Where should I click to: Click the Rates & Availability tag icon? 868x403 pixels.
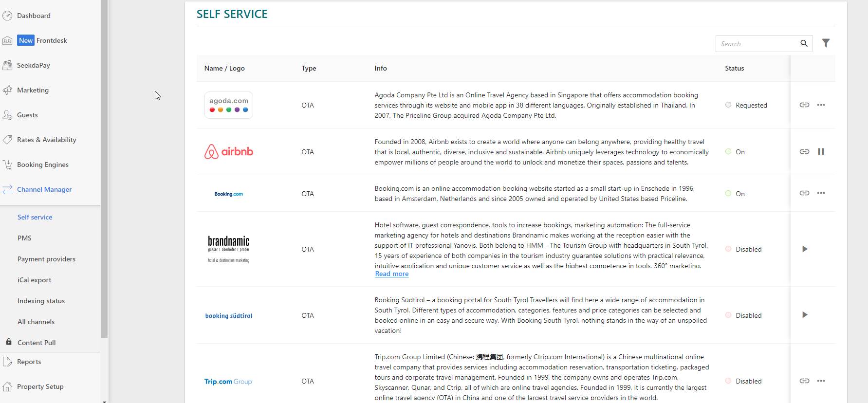pos(7,140)
